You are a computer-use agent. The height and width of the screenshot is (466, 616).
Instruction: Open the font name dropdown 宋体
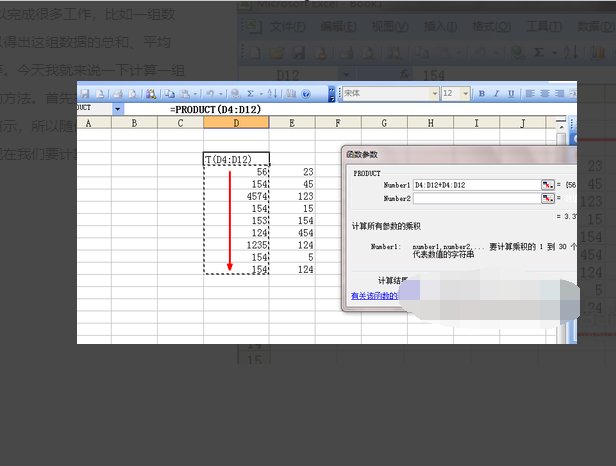click(434, 94)
